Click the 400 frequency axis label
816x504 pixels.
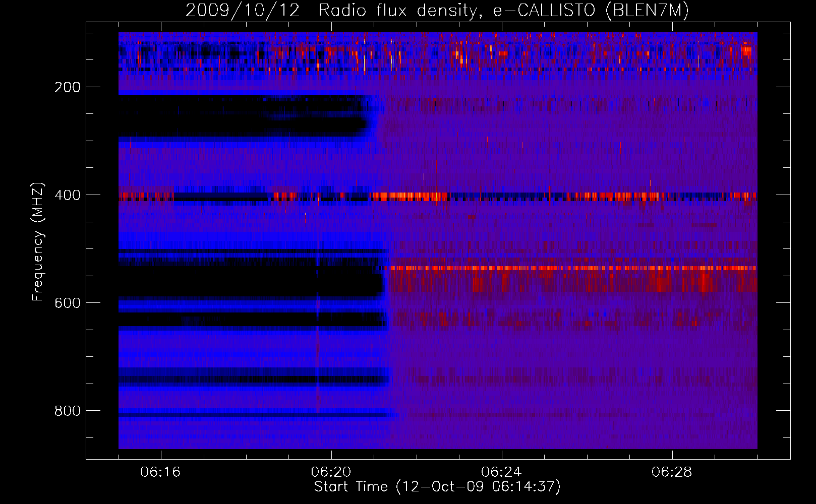tap(68, 195)
